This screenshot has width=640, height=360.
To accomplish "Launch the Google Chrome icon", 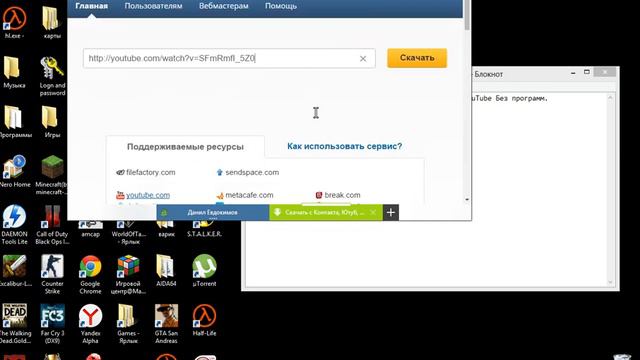I will 90,266.
